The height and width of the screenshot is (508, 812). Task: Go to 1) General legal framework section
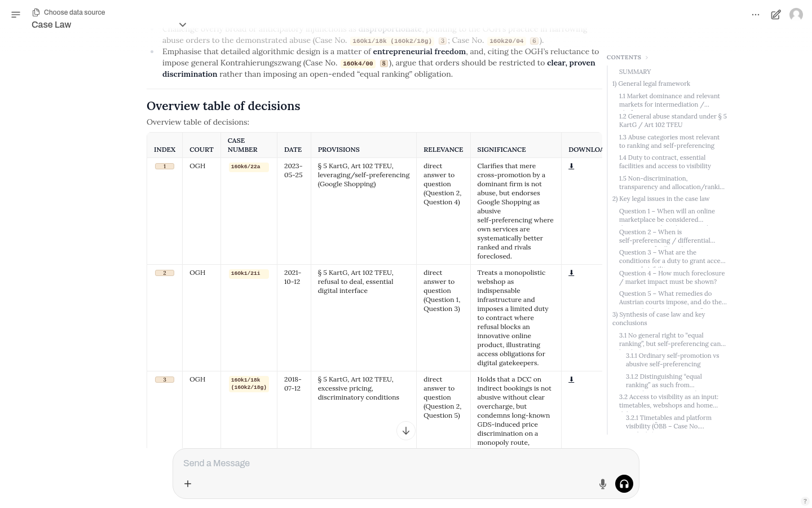[x=651, y=84]
